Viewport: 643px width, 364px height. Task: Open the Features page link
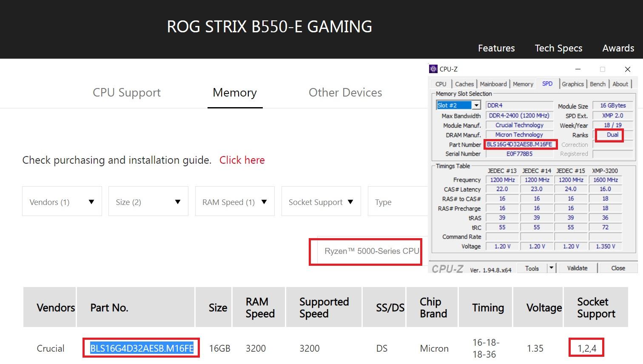496,48
